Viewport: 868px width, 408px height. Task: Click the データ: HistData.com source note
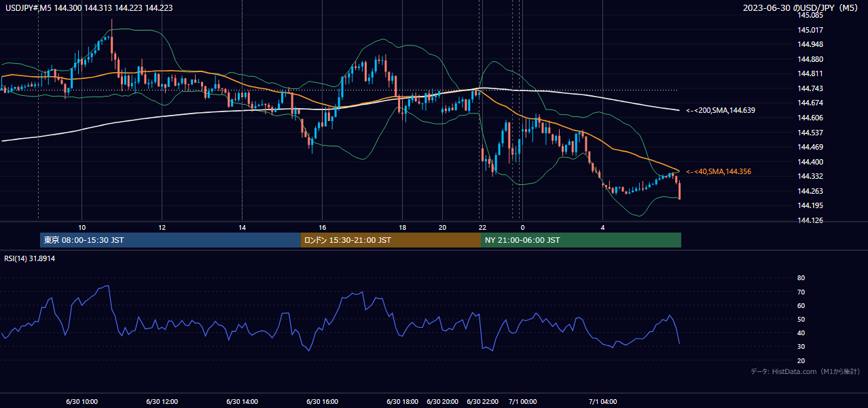(x=806, y=371)
